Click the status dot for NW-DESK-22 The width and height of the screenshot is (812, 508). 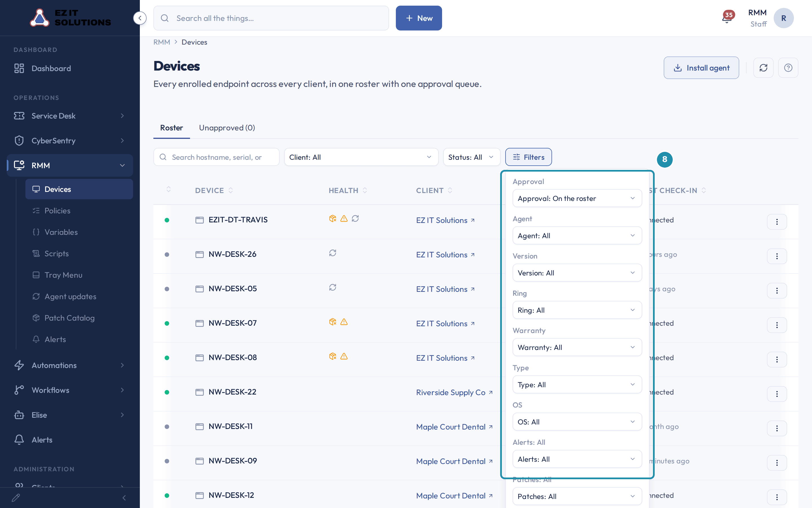point(167,392)
